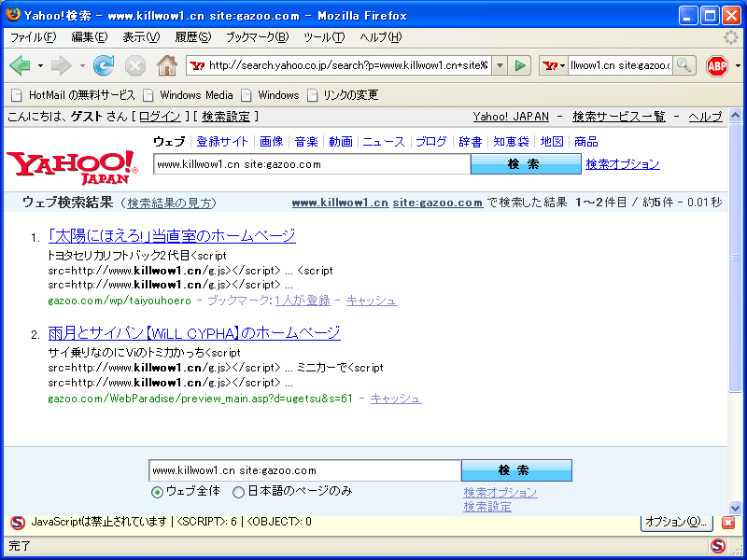The height and width of the screenshot is (560, 747).
Task: Click the magnifying glass search icon
Action: 684,65
